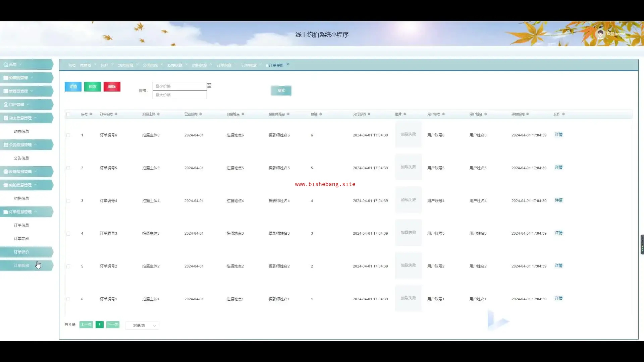Click the red 删除 button

[112, 86]
